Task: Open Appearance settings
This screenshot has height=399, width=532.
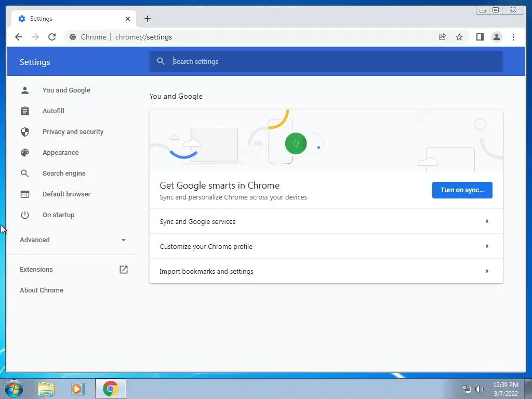Action: (60, 153)
